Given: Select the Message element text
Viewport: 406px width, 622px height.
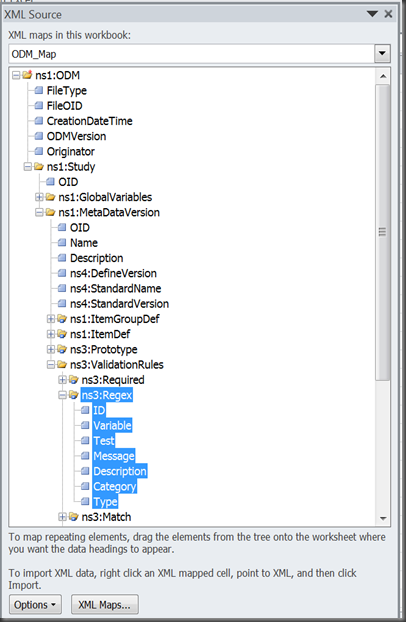Looking at the screenshot, I should [x=114, y=456].
